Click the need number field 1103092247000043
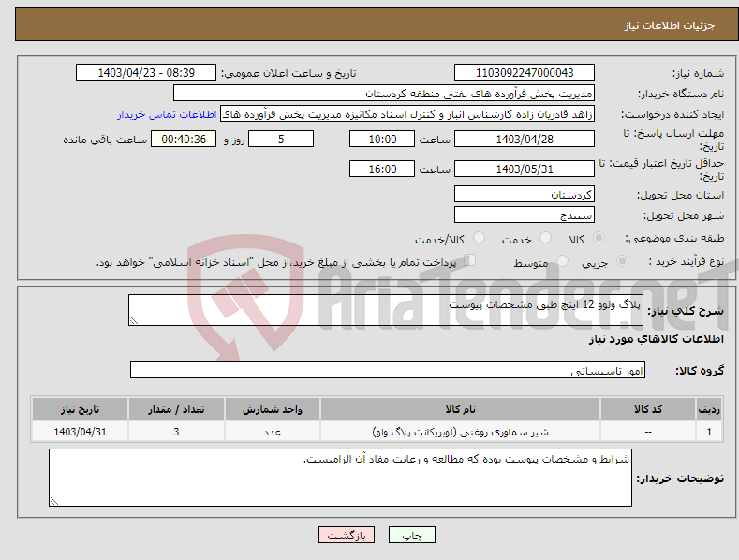This screenshot has width=739, height=560. pyautogui.click(x=525, y=73)
